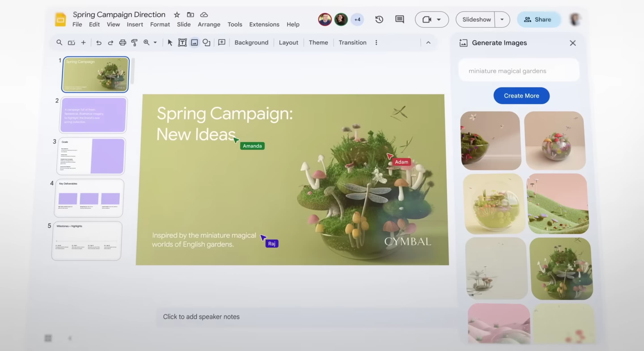Share the presentation
The height and width of the screenshot is (351, 644).
point(539,19)
